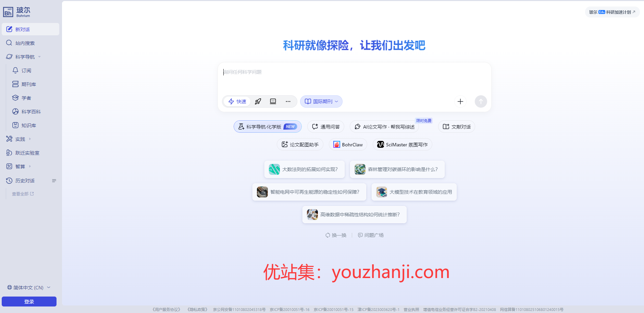The image size is (644, 313).
Task: Open 《隐私政策》 footer link
Action: [197, 310]
